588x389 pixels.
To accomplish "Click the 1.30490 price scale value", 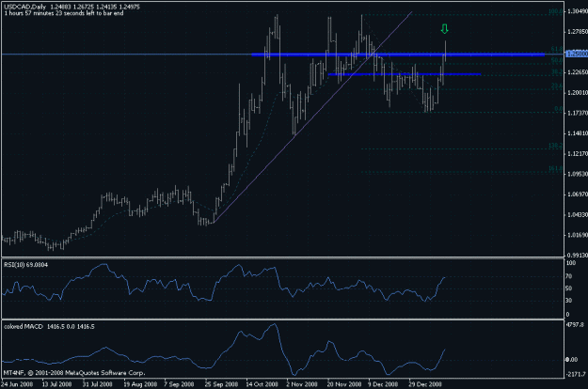I will [x=578, y=11].
